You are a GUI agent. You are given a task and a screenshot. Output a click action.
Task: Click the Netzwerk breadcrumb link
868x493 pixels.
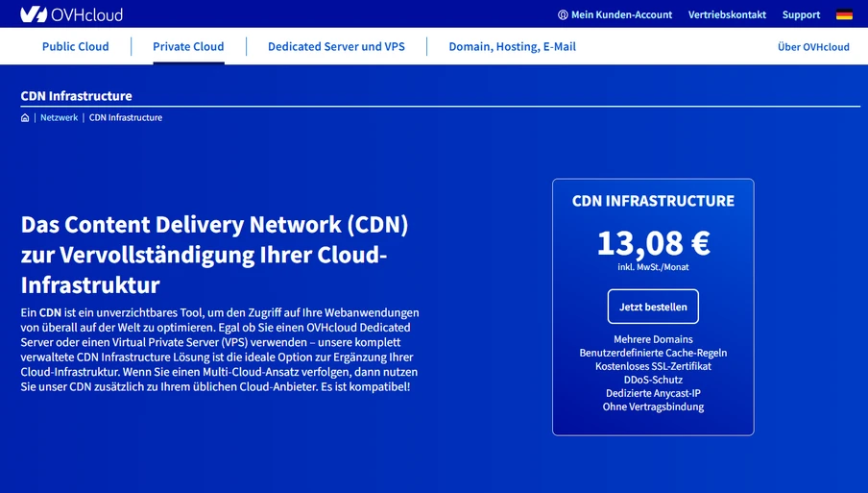(x=60, y=117)
